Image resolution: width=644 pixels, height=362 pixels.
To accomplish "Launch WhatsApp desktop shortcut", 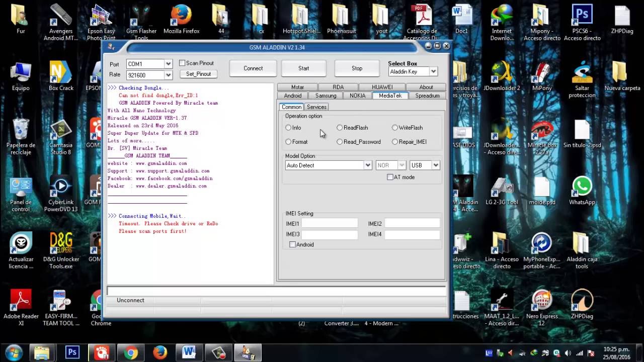I will coord(582,191).
